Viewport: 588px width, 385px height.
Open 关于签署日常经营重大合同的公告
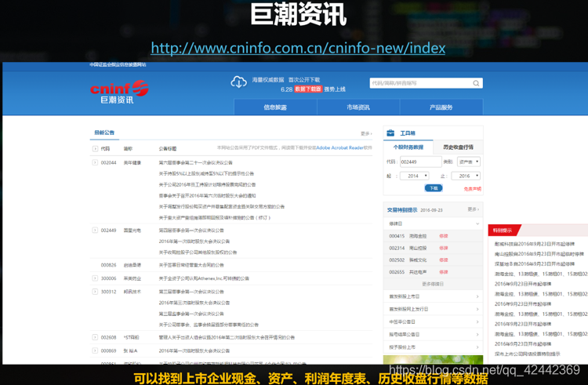point(191,265)
